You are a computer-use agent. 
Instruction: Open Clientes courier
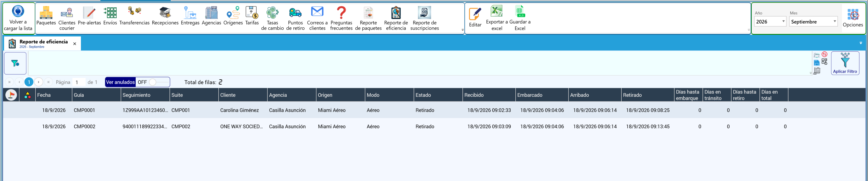point(67,19)
